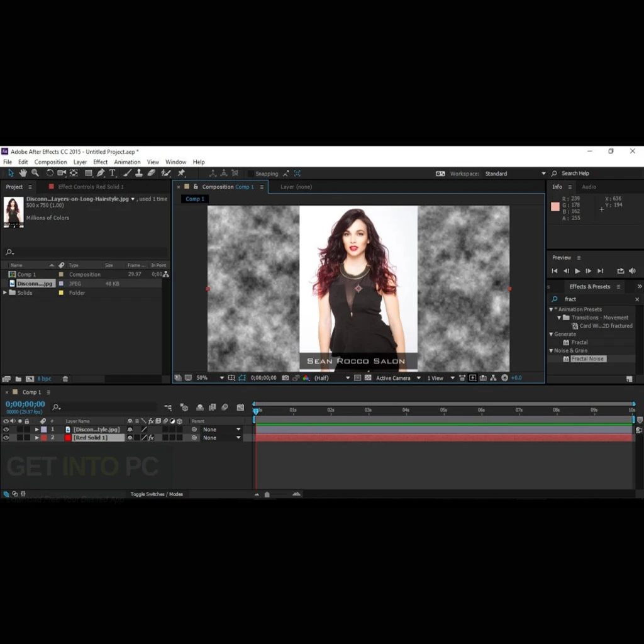Viewport: 644px width, 644px height.
Task: Select the Clone Stamp tool
Action: 139,173
